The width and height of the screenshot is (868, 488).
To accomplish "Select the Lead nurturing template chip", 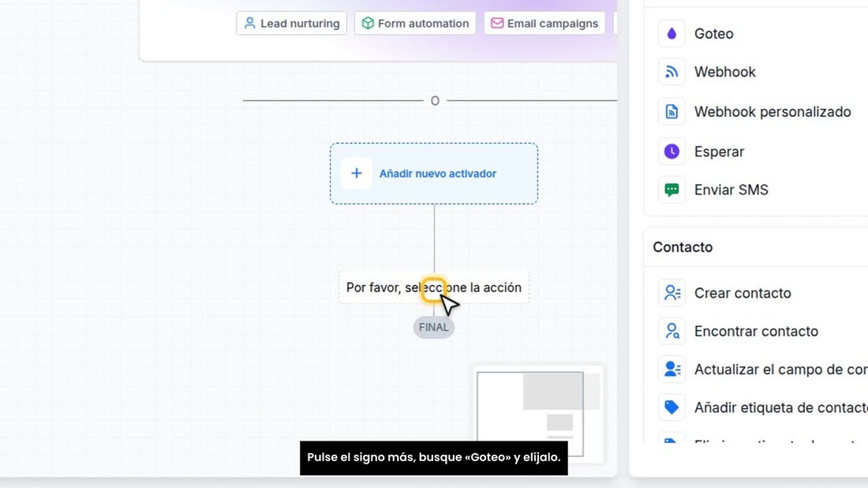I will pyautogui.click(x=292, y=23).
